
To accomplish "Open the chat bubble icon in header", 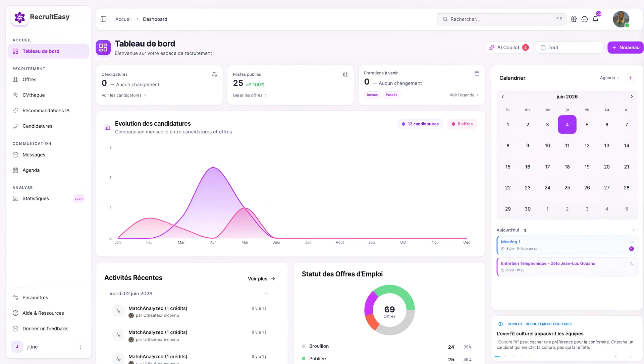I will (585, 19).
